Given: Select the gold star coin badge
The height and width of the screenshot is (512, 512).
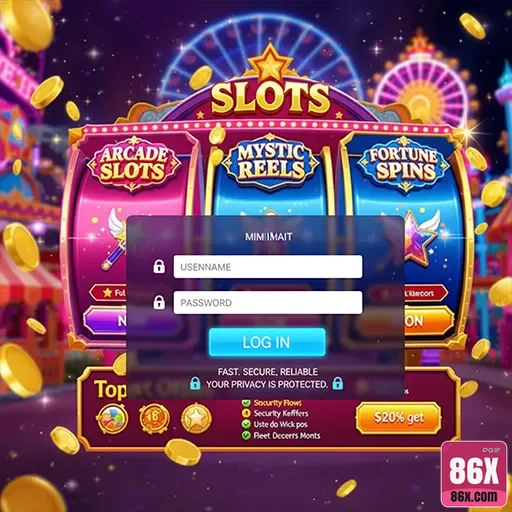Looking at the screenshot, I should [x=196, y=418].
